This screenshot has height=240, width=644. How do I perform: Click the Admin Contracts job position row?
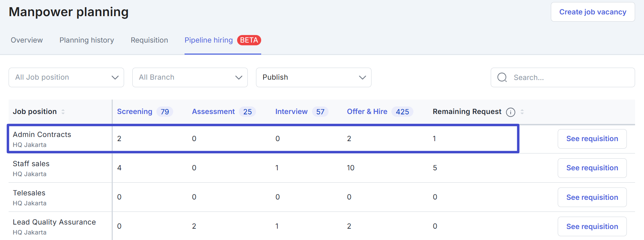pos(42,135)
